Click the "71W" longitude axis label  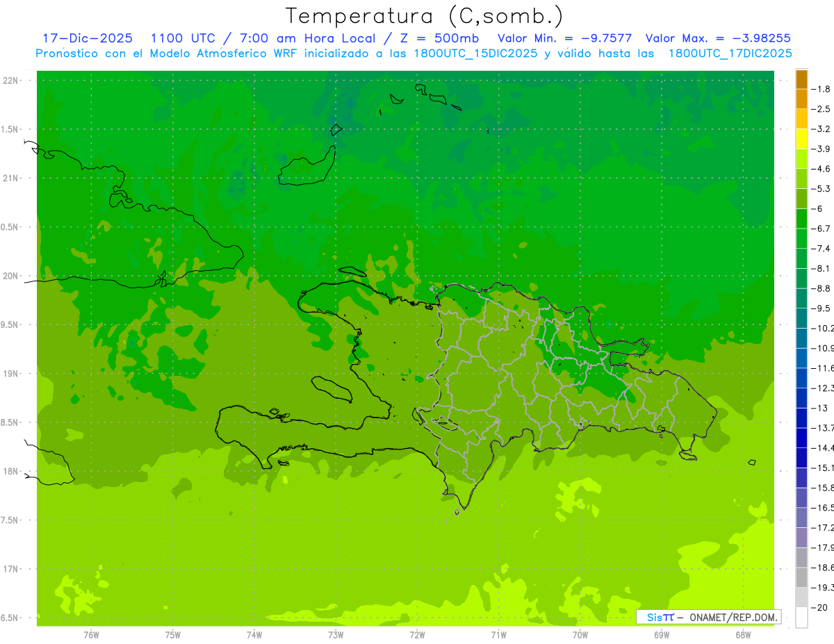498,635
